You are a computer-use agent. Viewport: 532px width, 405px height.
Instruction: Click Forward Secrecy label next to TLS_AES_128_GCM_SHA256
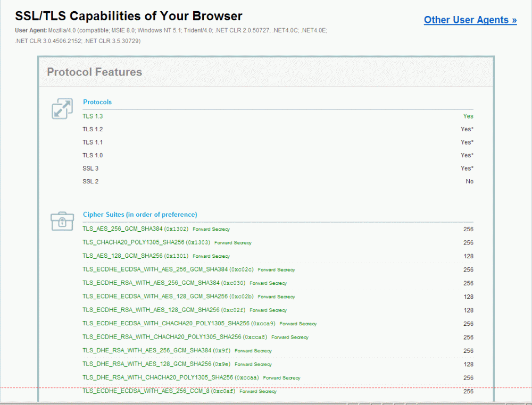(x=211, y=256)
